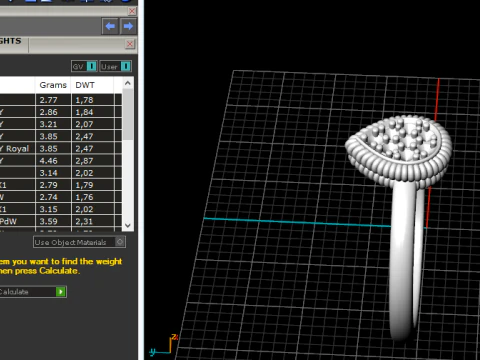Select the grams value 4.46
The width and height of the screenshot is (480, 360).
(x=53, y=161)
